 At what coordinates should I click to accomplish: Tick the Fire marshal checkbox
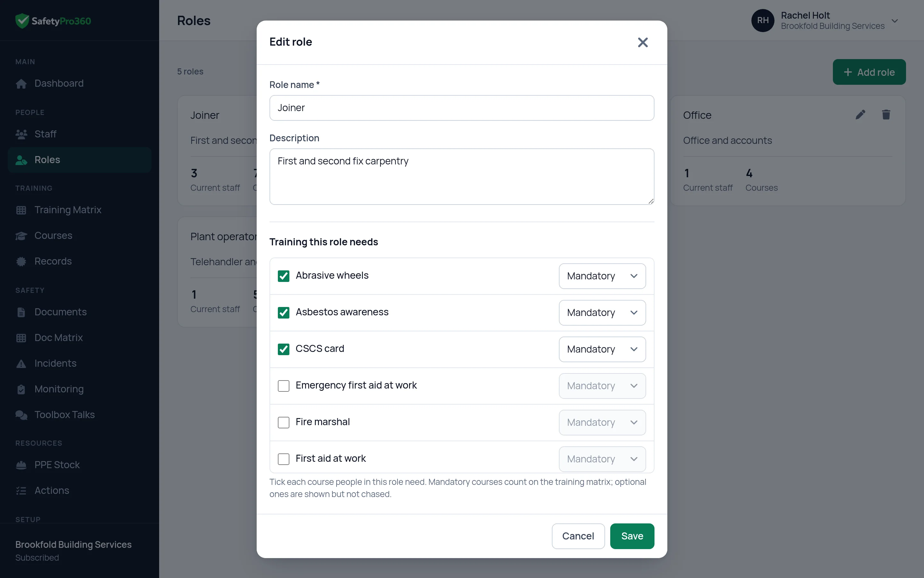[283, 422]
